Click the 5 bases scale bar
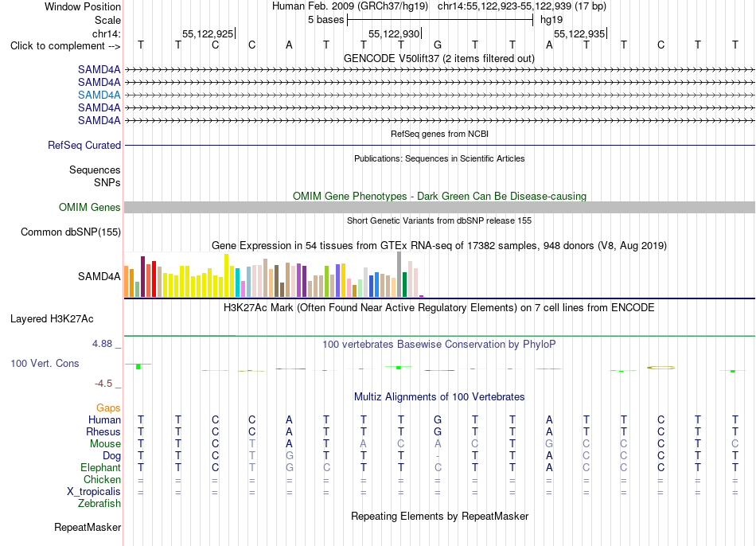This screenshot has width=756, height=546. coord(440,20)
